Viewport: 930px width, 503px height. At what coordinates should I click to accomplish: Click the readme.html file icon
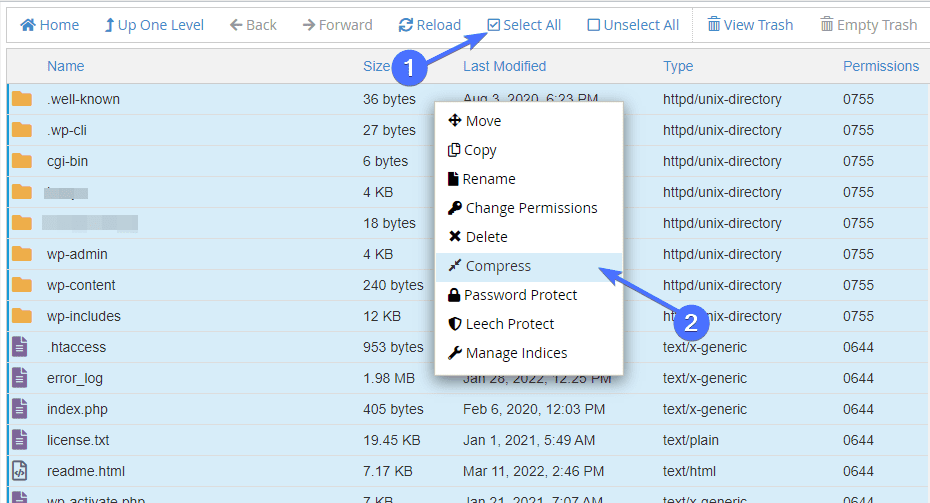tap(20, 471)
